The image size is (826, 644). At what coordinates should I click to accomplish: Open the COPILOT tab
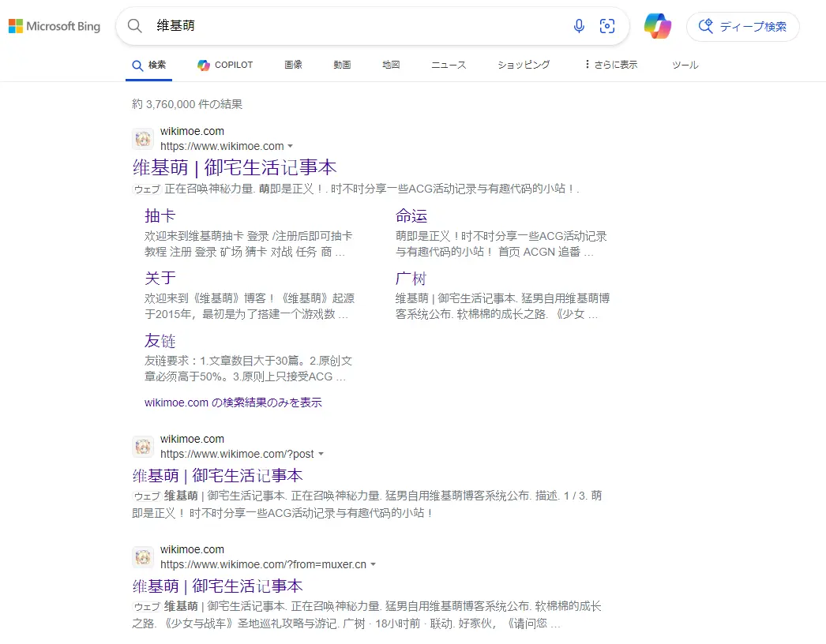click(225, 65)
